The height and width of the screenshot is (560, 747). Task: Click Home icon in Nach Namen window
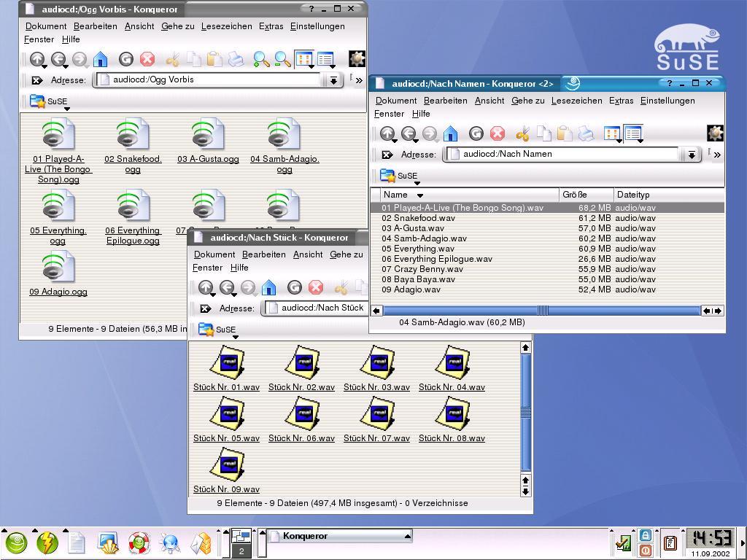450,134
